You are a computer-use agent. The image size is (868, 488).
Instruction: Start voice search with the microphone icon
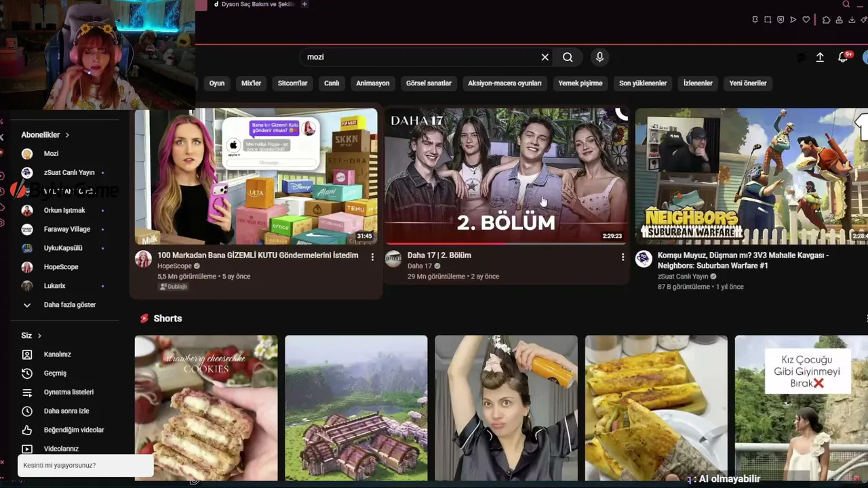tap(599, 58)
